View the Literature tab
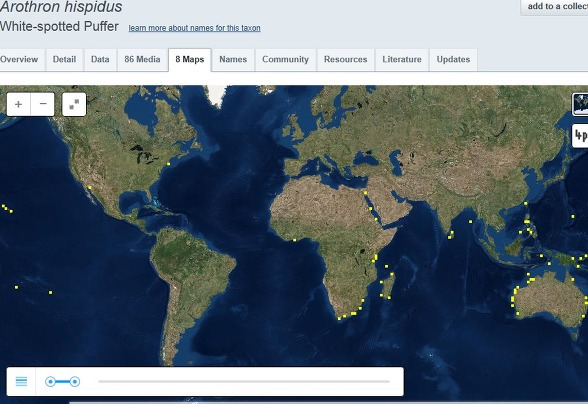The image size is (588, 404). click(402, 60)
